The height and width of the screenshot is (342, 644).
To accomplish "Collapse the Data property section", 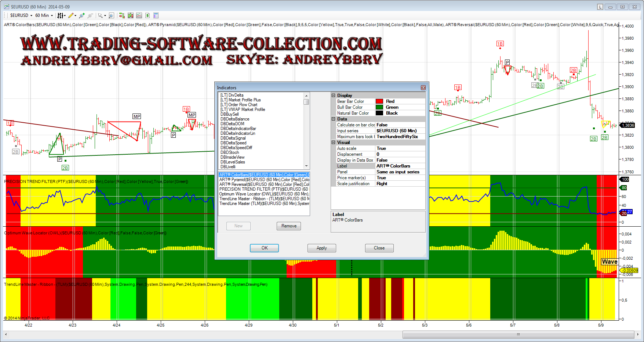I will [334, 119].
